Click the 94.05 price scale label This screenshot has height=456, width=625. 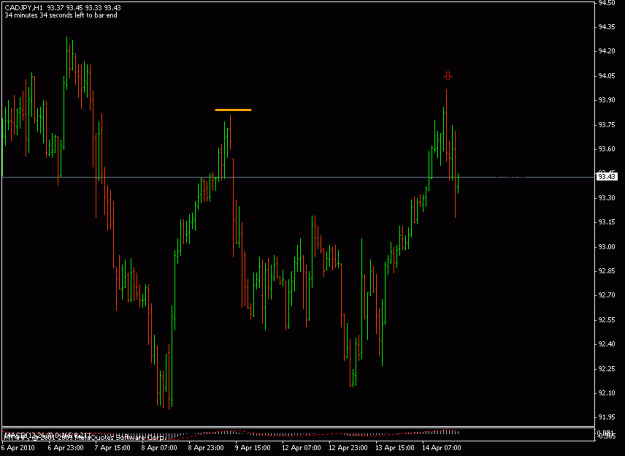605,76
